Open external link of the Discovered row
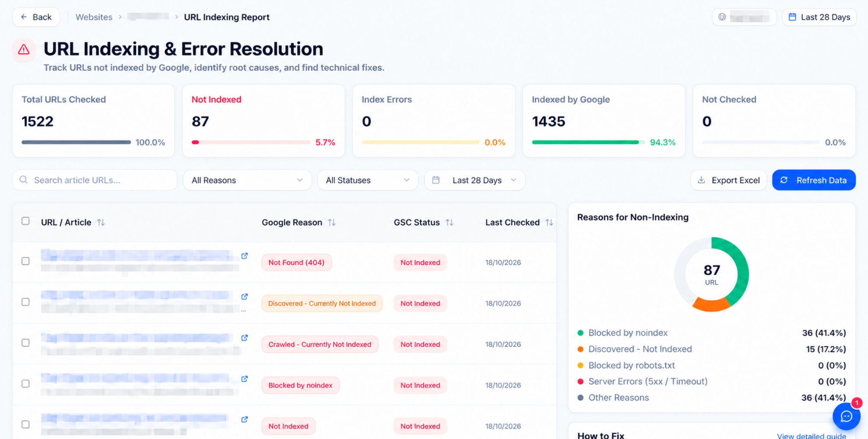 coord(245,296)
